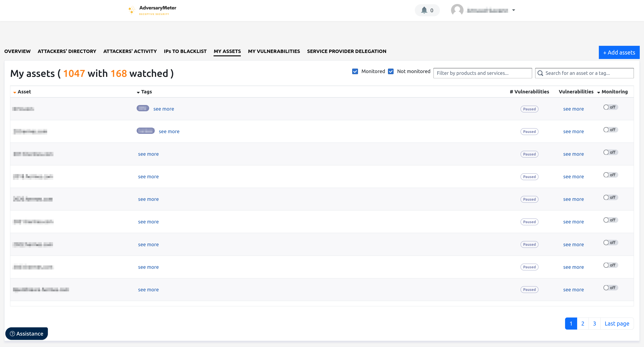
Task: Click the + Add assets button
Action: click(x=619, y=53)
